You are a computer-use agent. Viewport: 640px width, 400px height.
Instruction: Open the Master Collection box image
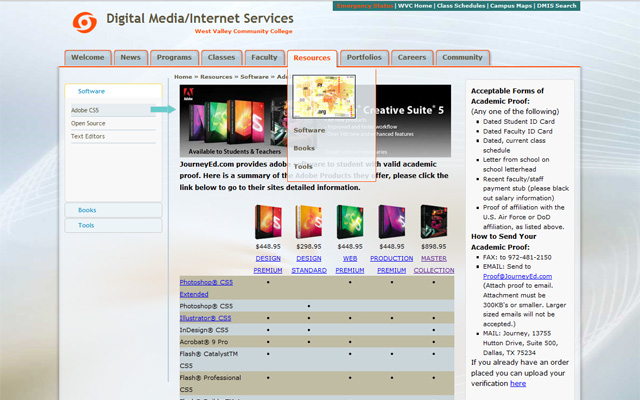(x=433, y=222)
